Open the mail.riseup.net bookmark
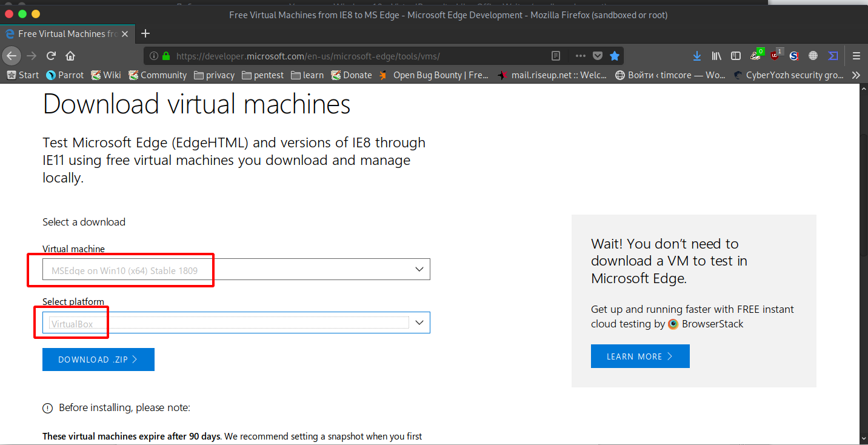This screenshot has height=445, width=868. click(x=552, y=75)
